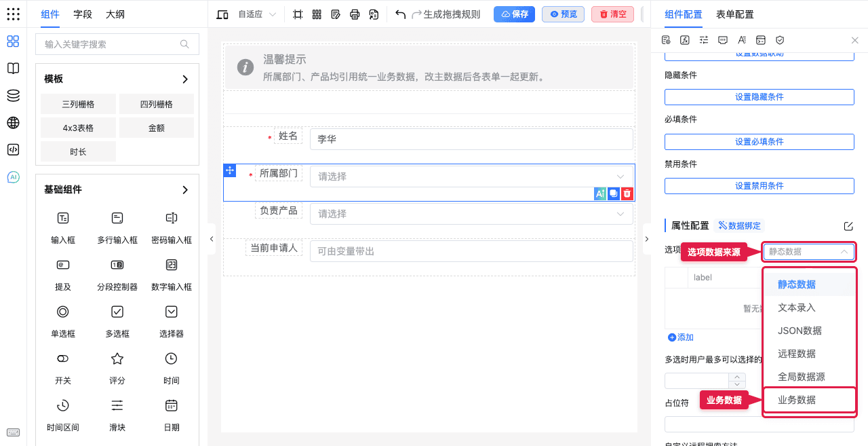This screenshot has width=868, height=446.
Task: Switch to the 表单配置 tab
Action: [735, 14]
